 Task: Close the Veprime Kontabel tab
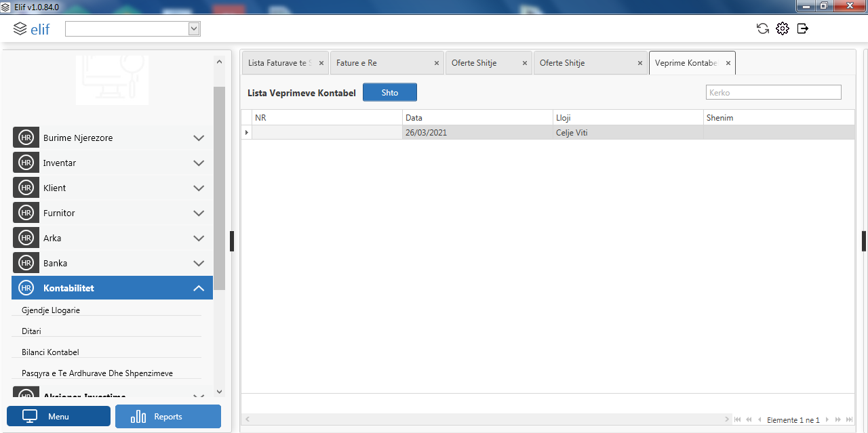[x=728, y=63]
